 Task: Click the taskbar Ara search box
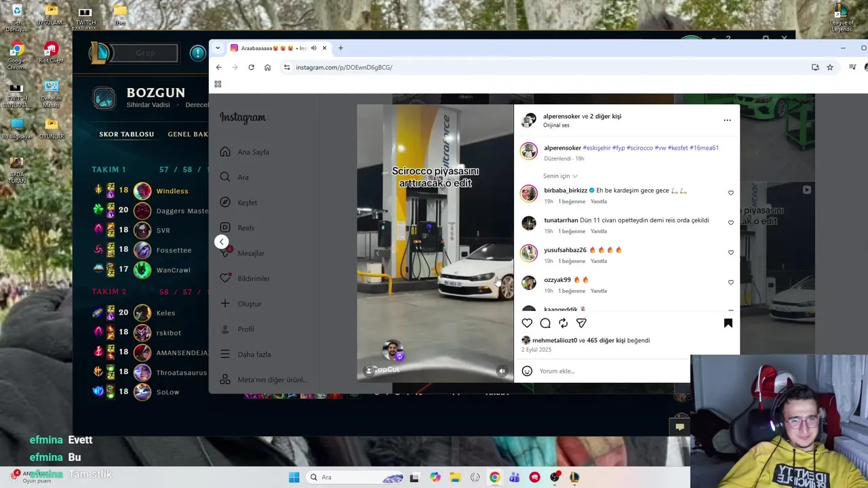(x=356, y=477)
